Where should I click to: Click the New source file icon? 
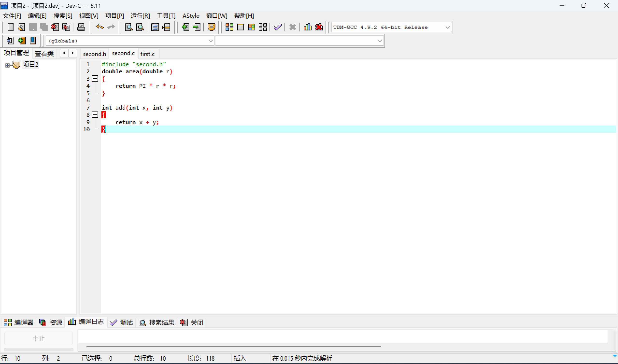point(10,27)
